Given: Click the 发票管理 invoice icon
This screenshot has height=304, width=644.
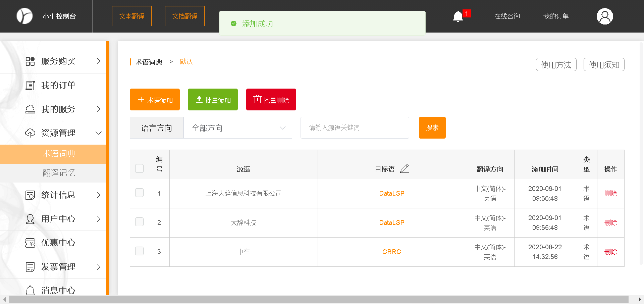Looking at the screenshot, I should pos(30,267).
